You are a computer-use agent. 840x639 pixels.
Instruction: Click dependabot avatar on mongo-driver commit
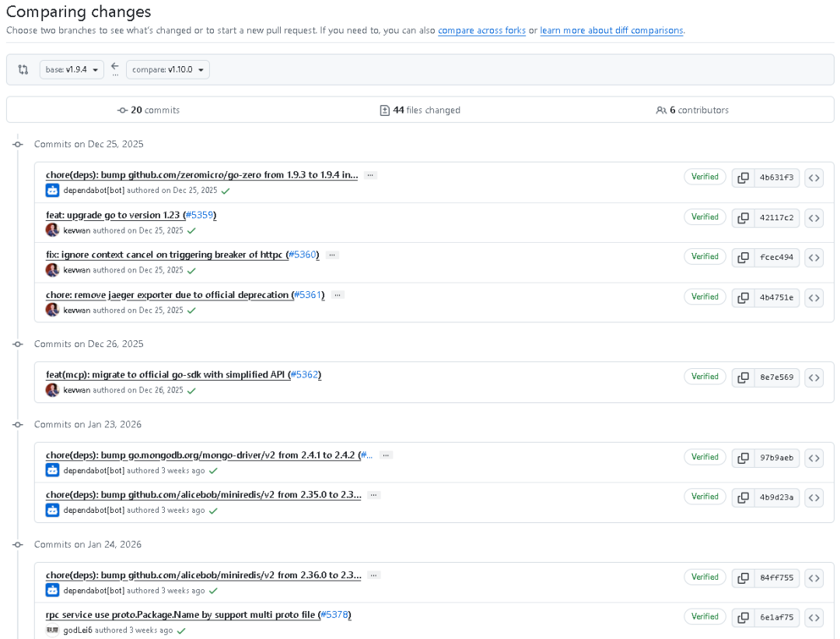(x=52, y=470)
